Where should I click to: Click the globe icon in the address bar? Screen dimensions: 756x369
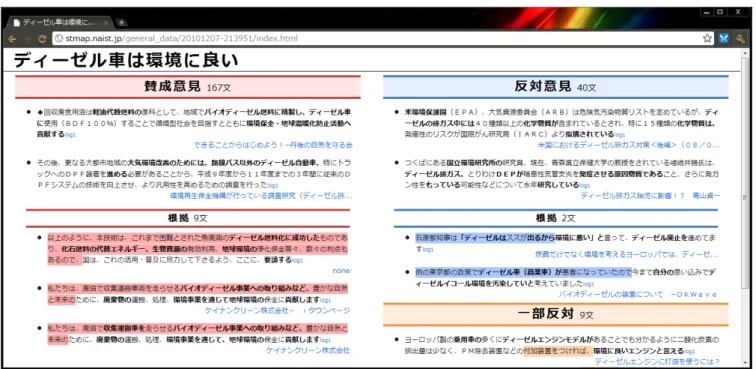pyautogui.click(x=59, y=39)
